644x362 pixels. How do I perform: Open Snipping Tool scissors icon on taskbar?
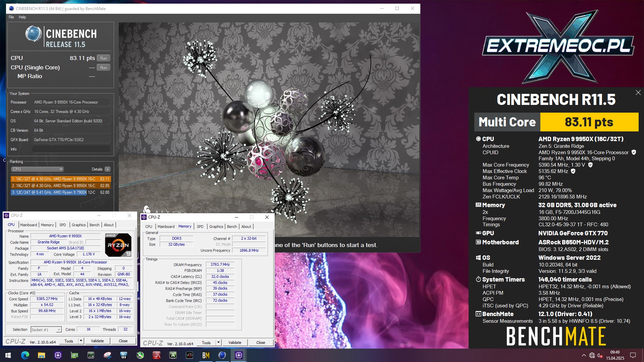tap(107, 355)
